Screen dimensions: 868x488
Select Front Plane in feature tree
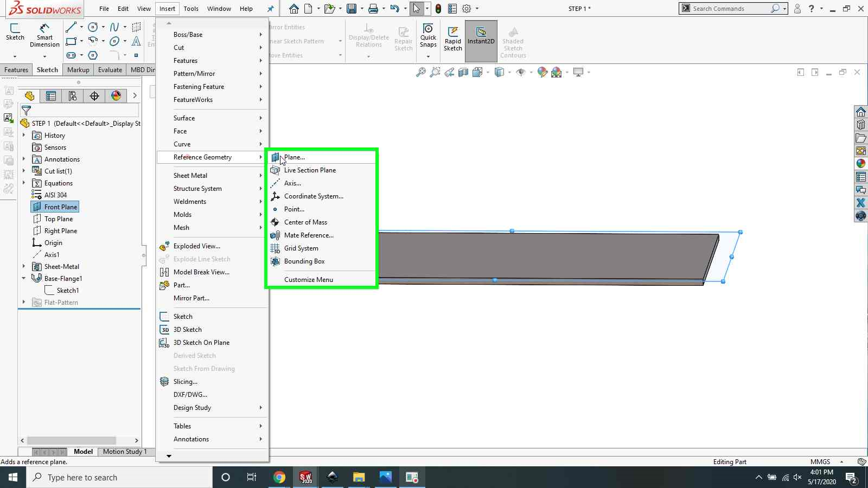point(55,207)
